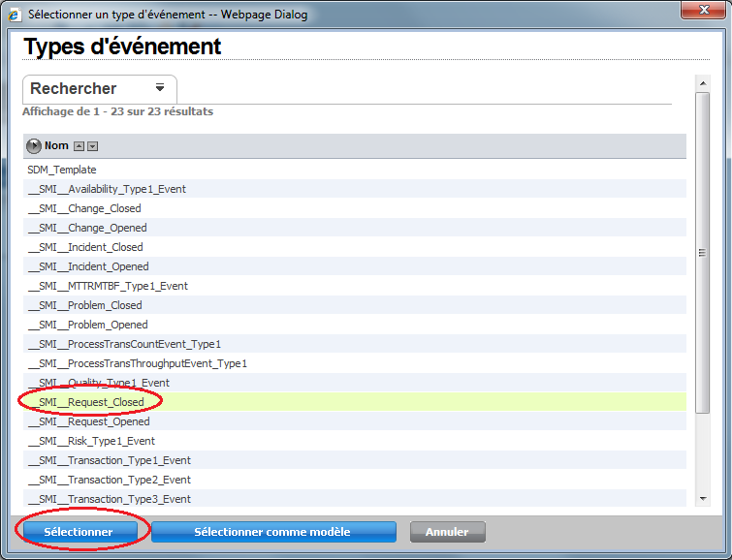The image size is (732, 560).
Task: Select __SMI__Request_Opened row
Action: (x=355, y=421)
